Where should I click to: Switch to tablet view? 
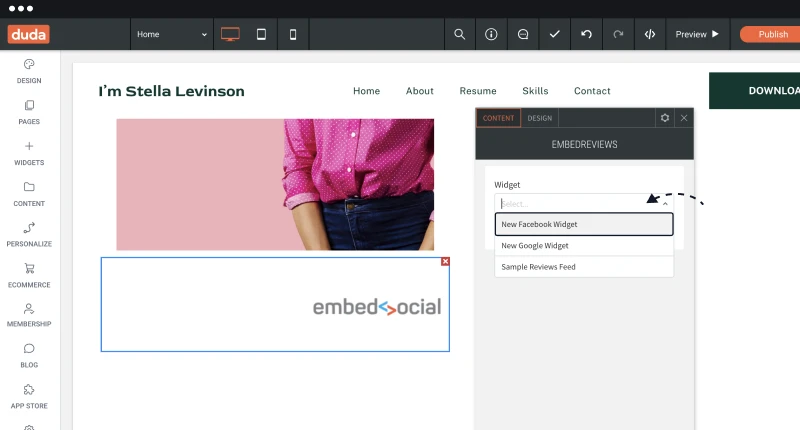coord(261,34)
